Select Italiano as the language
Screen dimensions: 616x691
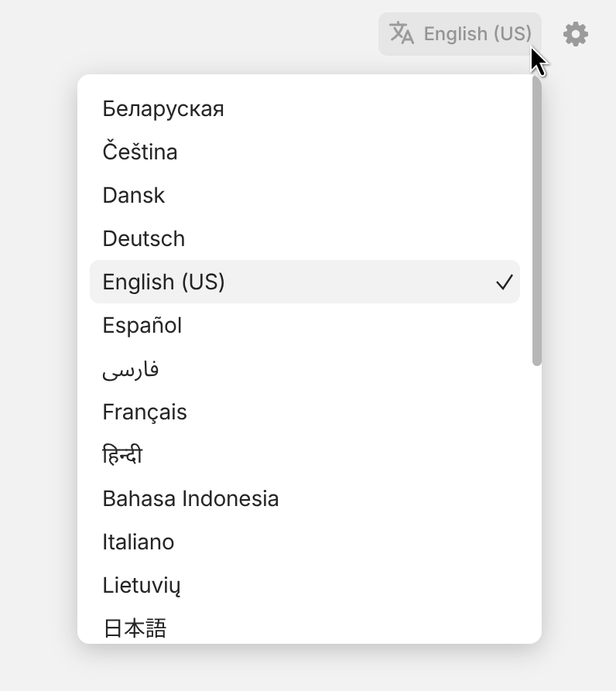(x=139, y=542)
